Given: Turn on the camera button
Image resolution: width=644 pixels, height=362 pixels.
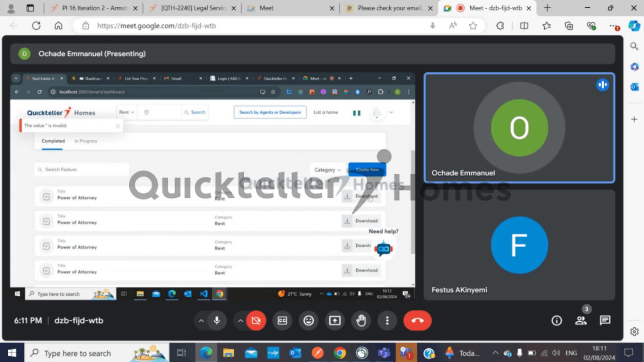Looking at the screenshot, I should pos(256,321).
